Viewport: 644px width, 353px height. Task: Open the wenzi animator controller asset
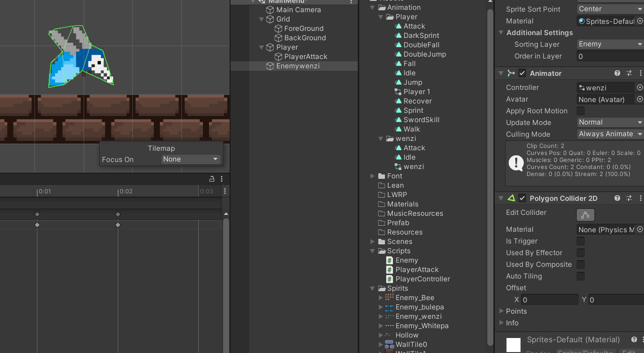tap(398, 167)
